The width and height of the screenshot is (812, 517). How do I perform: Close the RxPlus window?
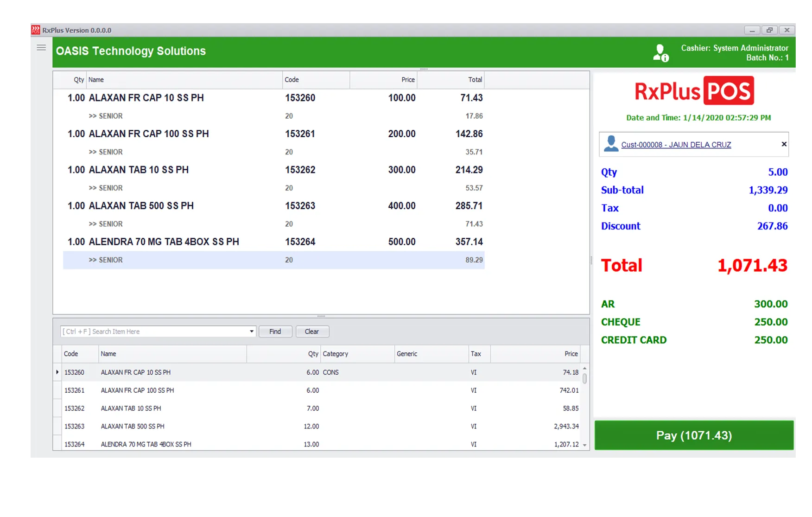(787, 30)
